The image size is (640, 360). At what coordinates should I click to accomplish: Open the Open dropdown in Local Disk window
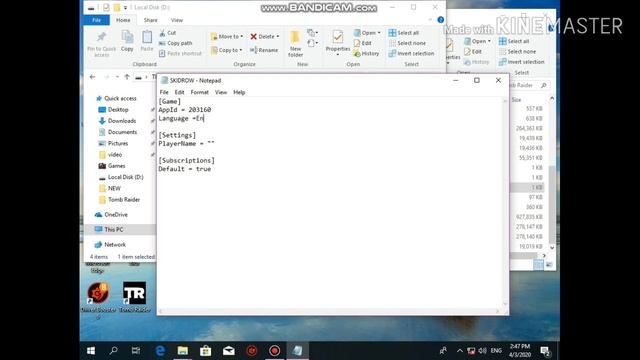[367, 33]
